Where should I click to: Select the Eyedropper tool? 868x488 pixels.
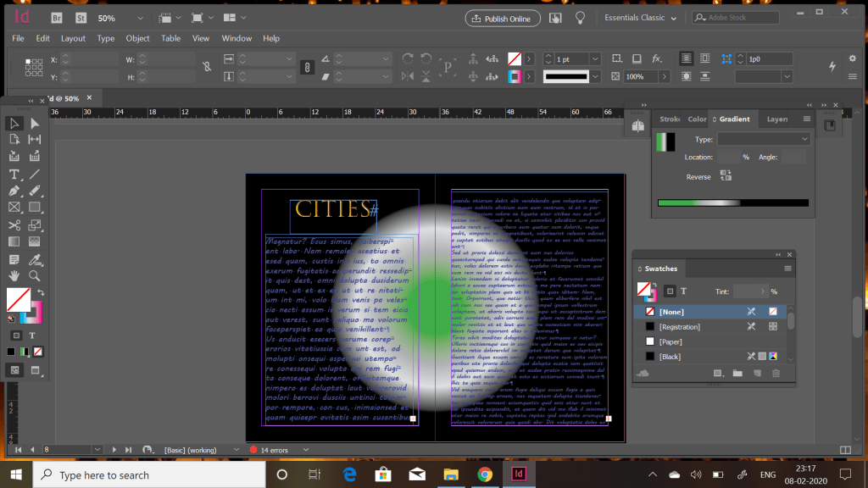click(35, 258)
